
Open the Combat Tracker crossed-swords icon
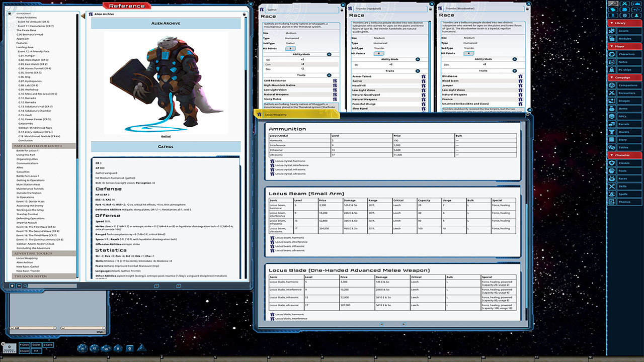625,4
